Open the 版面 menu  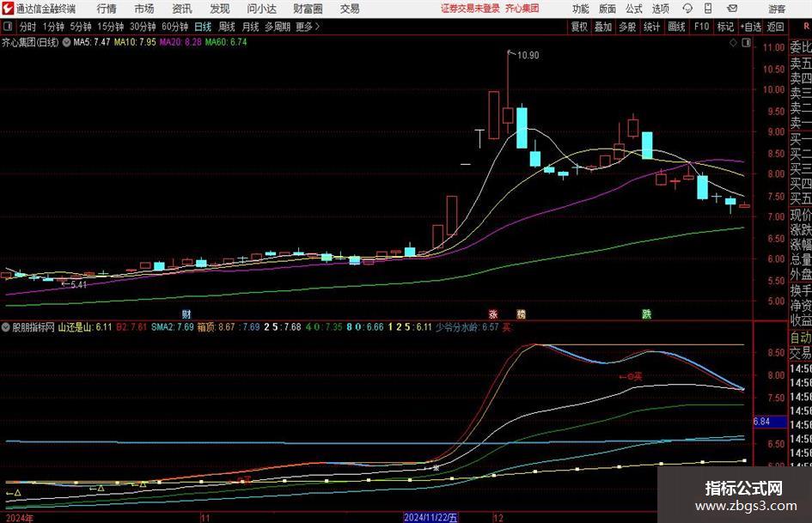click(x=607, y=9)
